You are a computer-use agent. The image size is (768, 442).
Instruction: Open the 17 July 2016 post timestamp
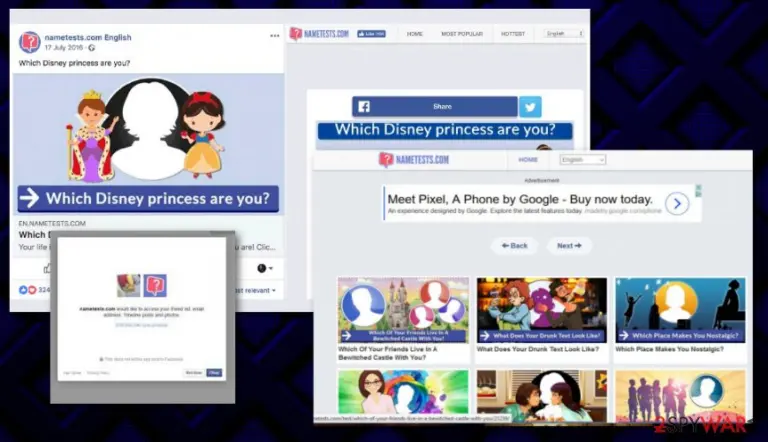click(64, 48)
